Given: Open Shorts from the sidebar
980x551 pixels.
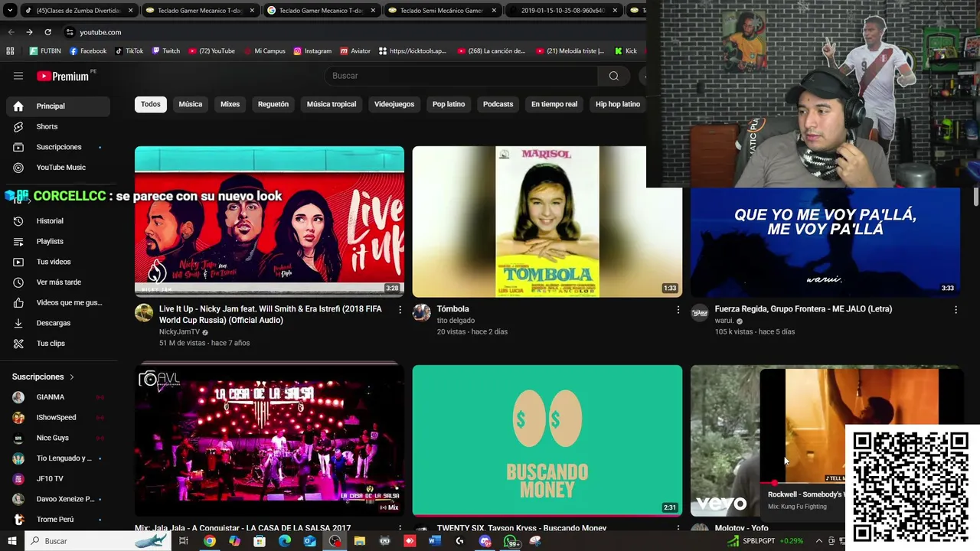Looking at the screenshot, I should (x=58, y=126).
